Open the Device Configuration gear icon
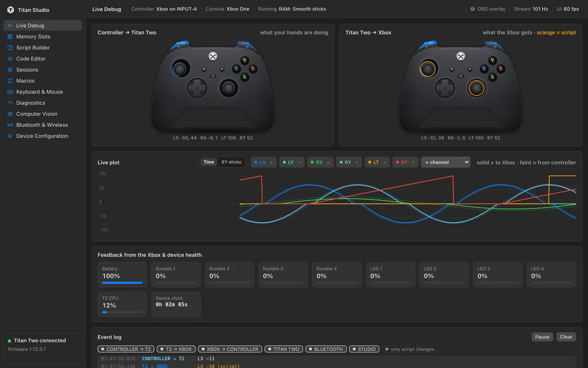Image resolution: width=588 pixels, height=368 pixels. point(10,136)
